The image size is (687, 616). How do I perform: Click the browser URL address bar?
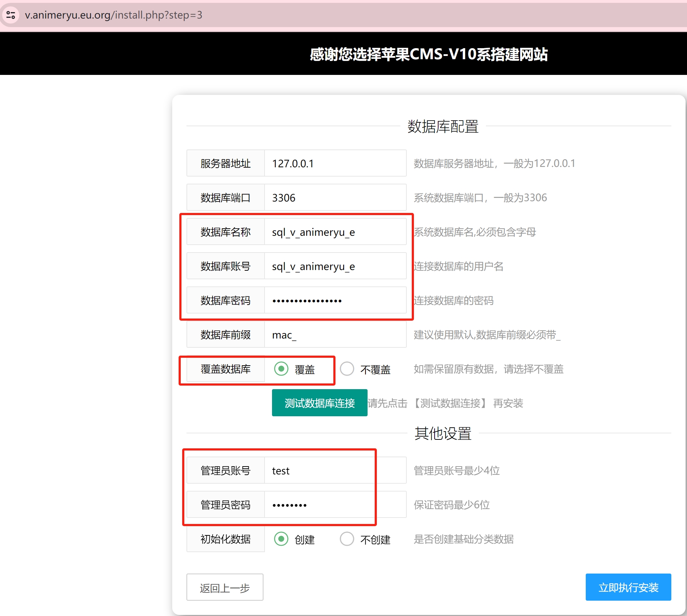pyautogui.click(x=250, y=15)
